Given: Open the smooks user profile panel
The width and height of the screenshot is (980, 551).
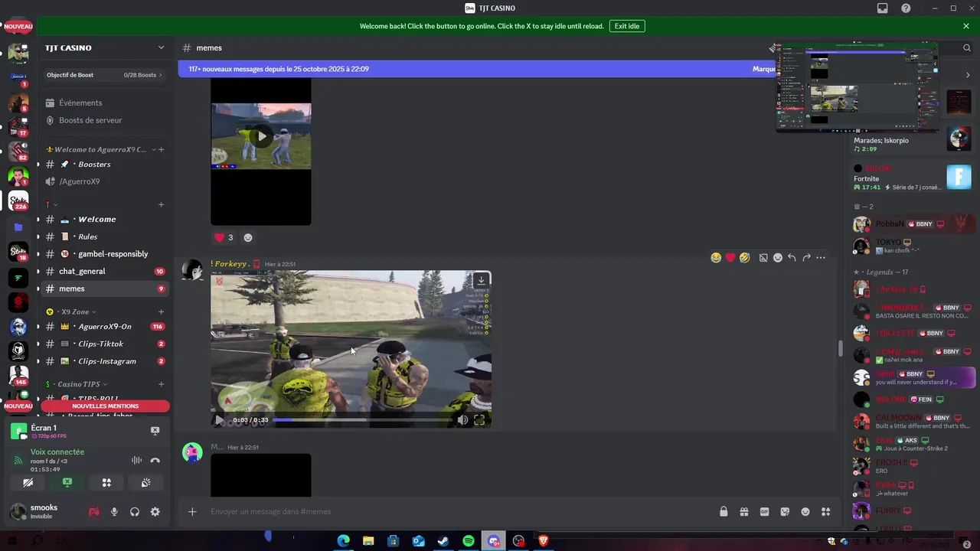Looking at the screenshot, I should [x=44, y=512].
